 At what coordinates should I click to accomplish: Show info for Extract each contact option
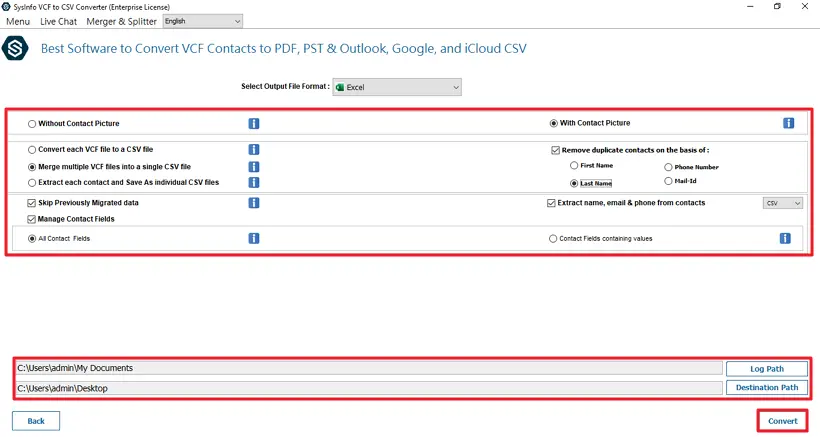(x=254, y=182)
